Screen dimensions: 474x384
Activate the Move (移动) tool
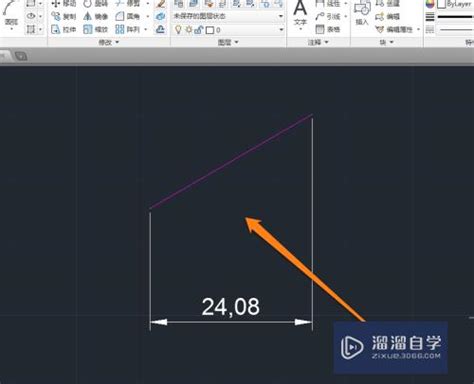[x=64, y=3]
